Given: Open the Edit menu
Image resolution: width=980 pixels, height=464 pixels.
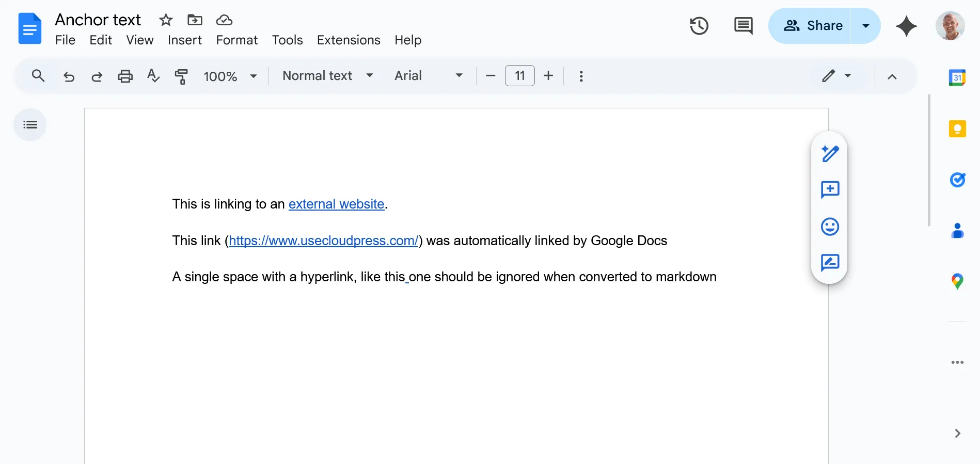Looking at the screenshot, I should tap(101, 40).
